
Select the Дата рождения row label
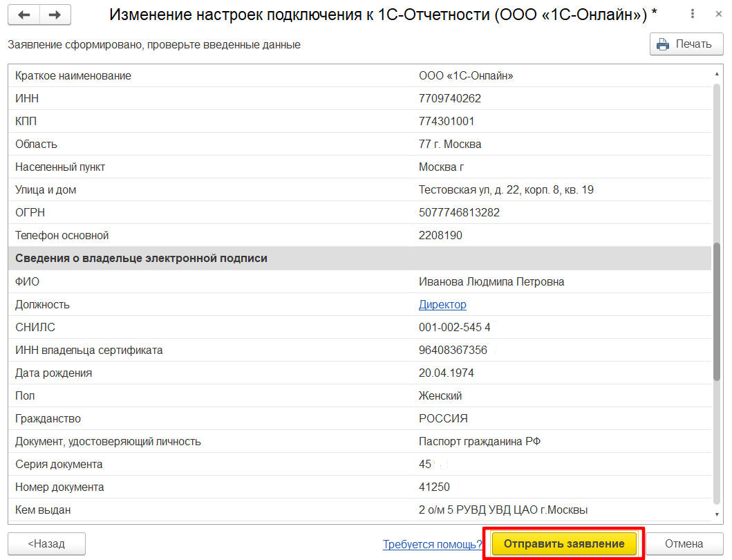[53, 373]
